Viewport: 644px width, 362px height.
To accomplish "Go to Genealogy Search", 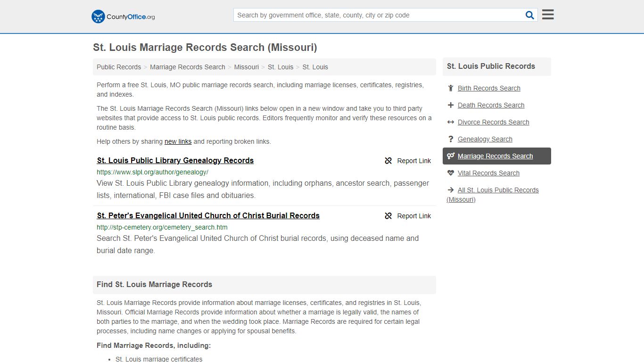I will coord(485,139).
